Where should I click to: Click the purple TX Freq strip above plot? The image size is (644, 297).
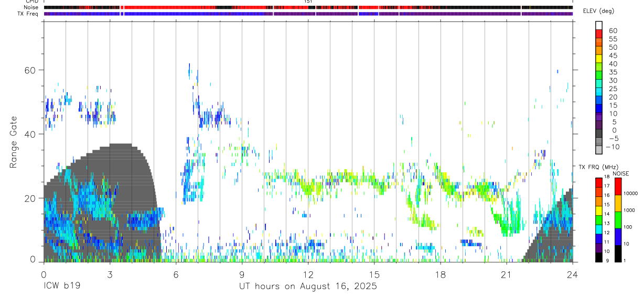(308, 14)
